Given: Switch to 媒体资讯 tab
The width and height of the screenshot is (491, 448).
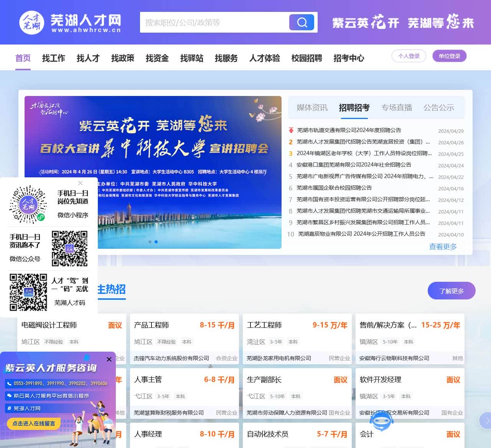Looking at the screenshot, I should (312, 107).
